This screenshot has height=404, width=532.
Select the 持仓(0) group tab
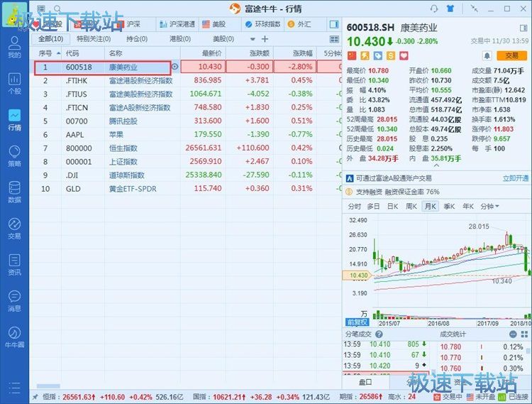tap(137, 39)
